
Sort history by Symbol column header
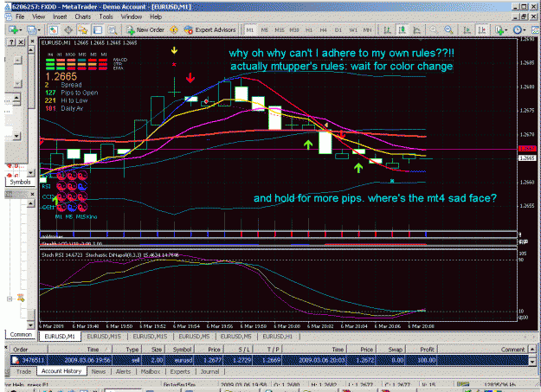[179, 350]
